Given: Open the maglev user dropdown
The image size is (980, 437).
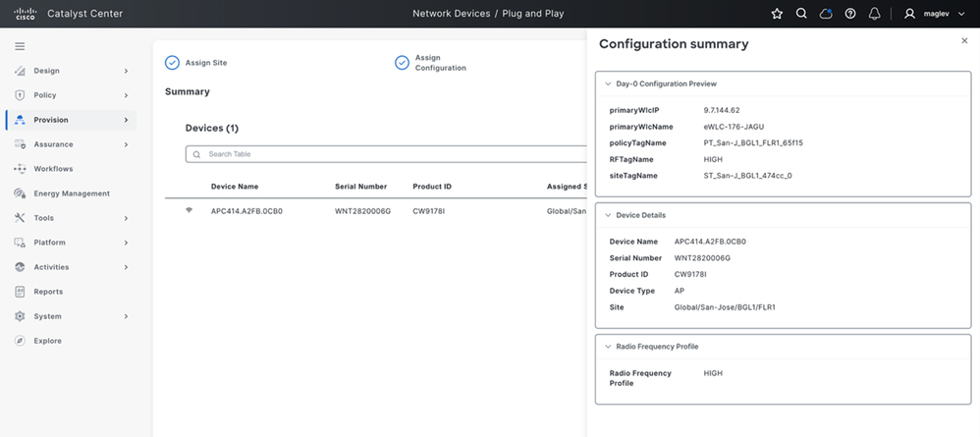Looking at the screenshot, I should 961,14.
